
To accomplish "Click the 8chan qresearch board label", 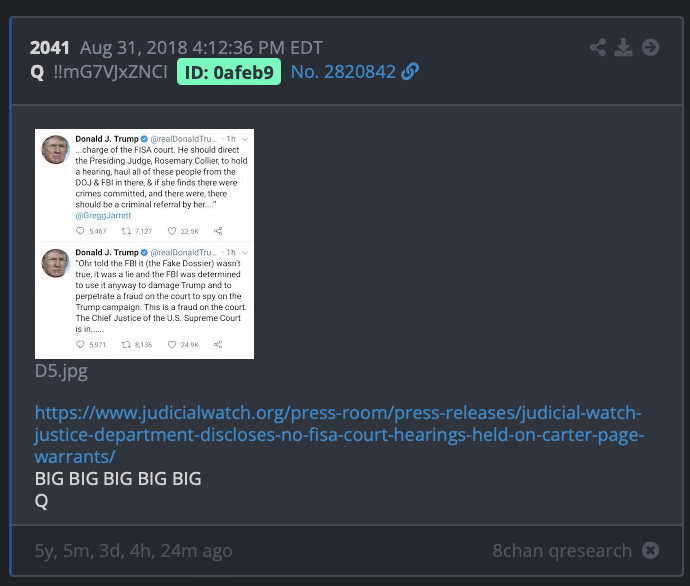I will [x=562, y=550].
